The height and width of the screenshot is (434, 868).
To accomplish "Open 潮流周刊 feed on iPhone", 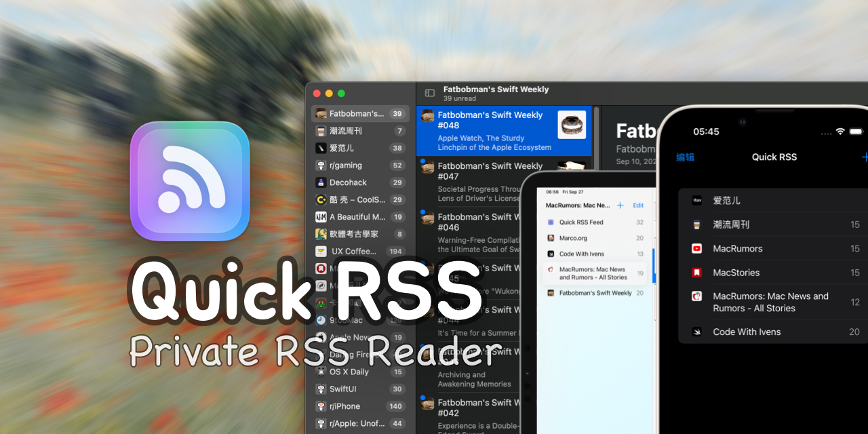I will (773, 224).
